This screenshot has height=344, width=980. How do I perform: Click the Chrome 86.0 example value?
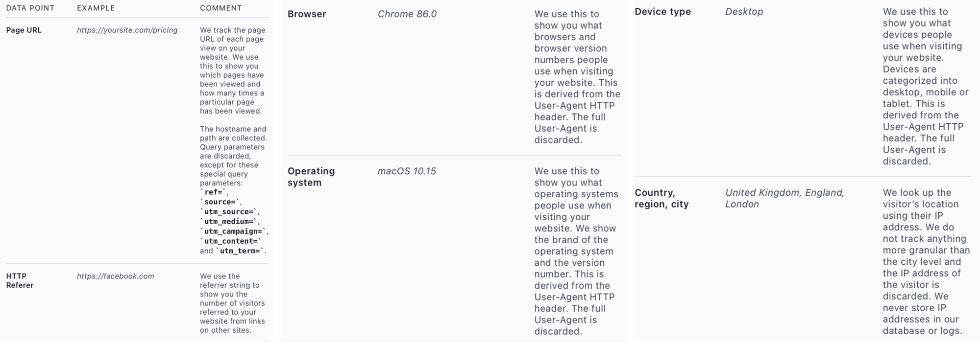[x=407, y=14]
